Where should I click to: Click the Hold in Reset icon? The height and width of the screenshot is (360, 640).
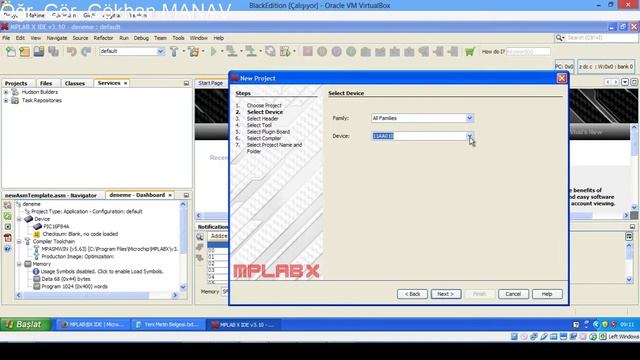tap(270, 51)
